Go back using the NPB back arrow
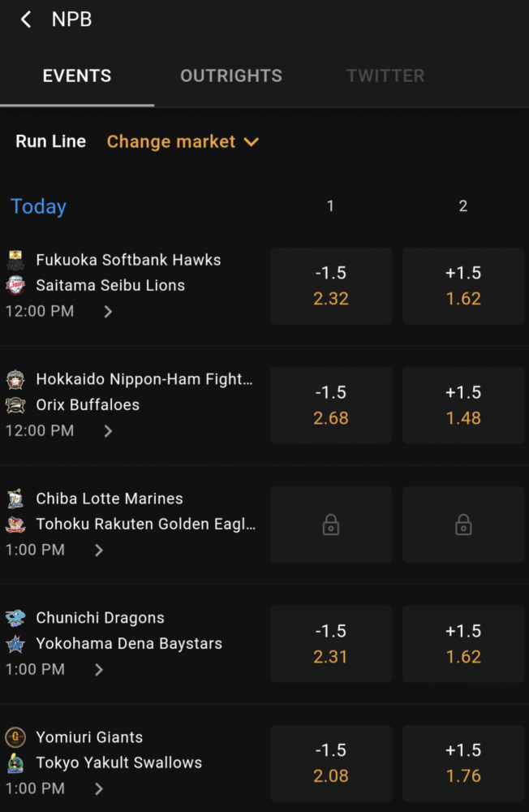The height and width of the screenshot is (812, 529). pos(26,19)
